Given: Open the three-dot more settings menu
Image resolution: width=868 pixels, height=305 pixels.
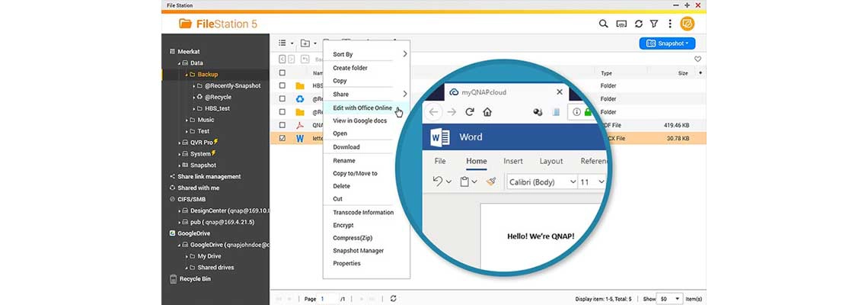Looking at the screenshot, I should 669,24.
